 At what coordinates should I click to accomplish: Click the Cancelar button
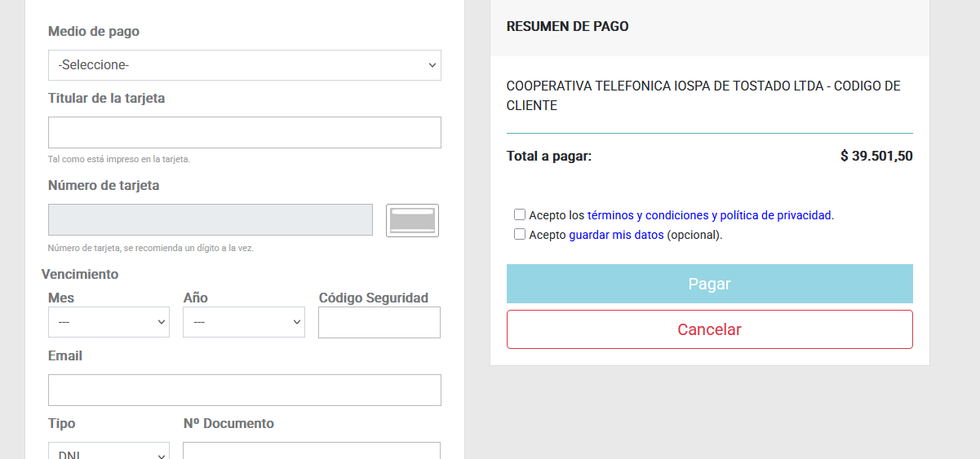(x=709, y=329)
